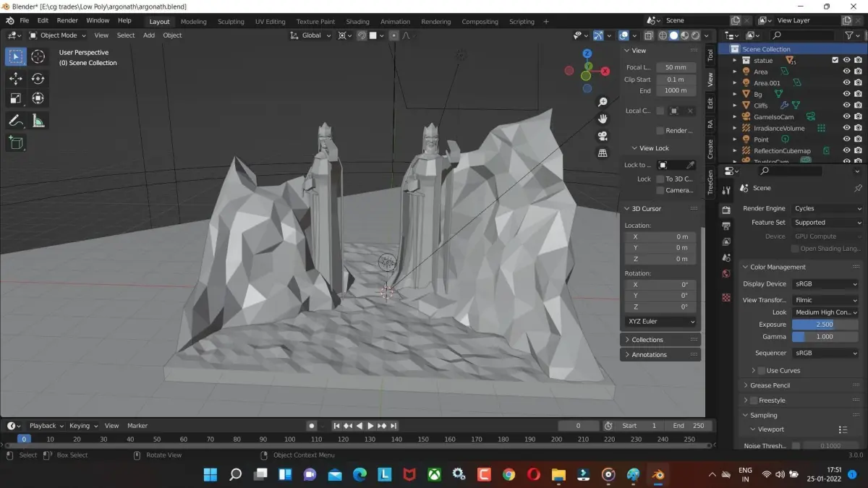This screenshot has height=488, width=868.
Task: Jump to the timeline end frame button
Action: click(x=393, y=426)
